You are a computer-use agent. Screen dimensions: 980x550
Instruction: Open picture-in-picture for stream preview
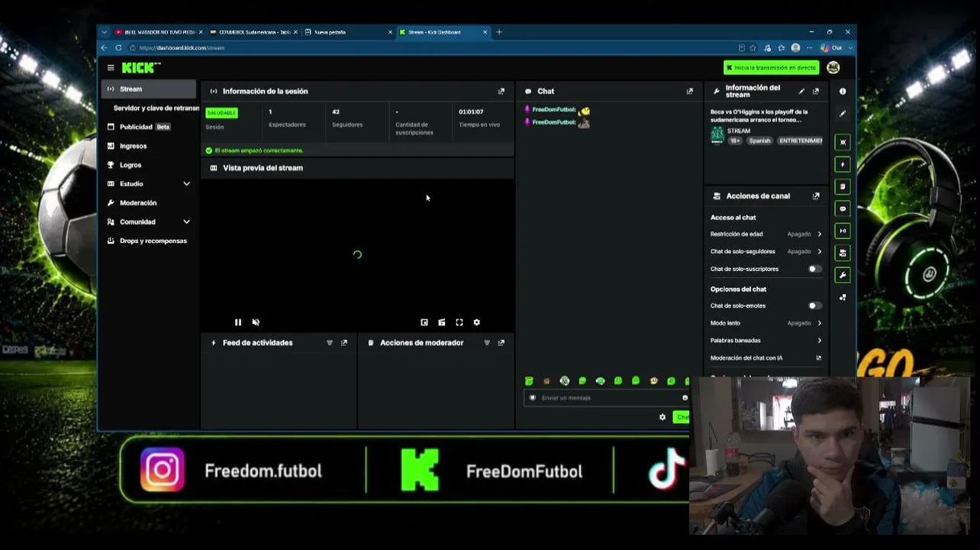pos(424,322)
